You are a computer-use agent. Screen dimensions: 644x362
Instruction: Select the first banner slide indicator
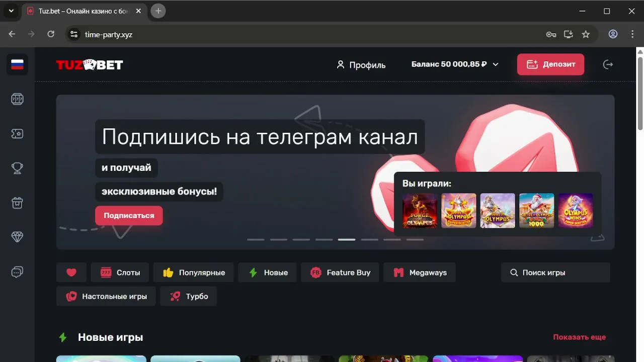coord(256,240)
